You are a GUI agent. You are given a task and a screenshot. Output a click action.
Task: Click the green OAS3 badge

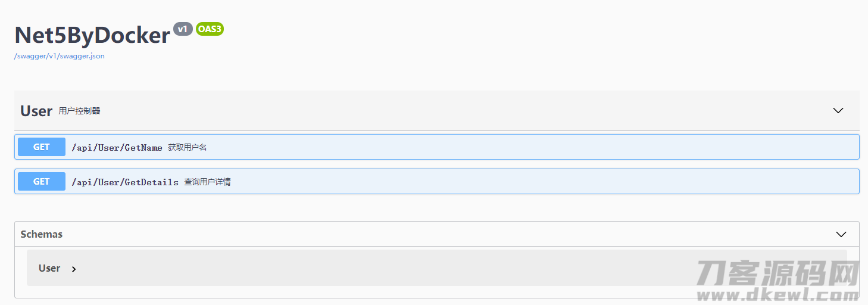tap(210, 29)
